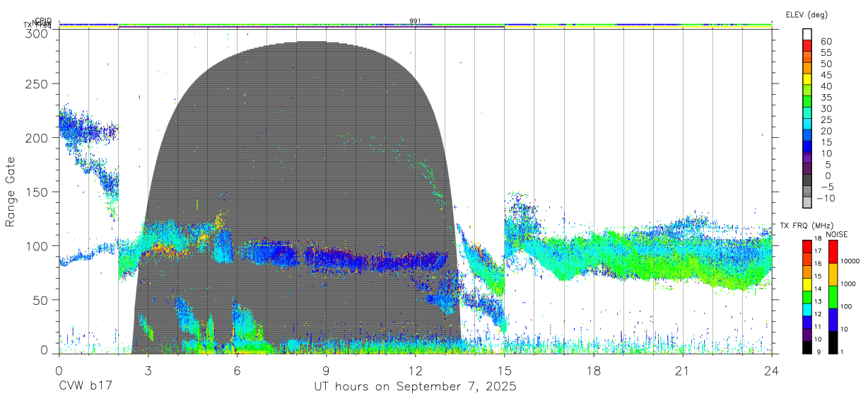868x401 pixels.
Task: Click the yellow 14–15 MHz TX FRQ swatch
Action: (807, 284)
